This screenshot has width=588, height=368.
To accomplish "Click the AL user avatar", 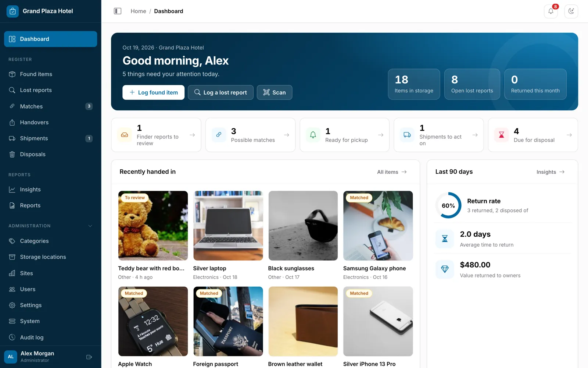I will pyautogui.click(x=11, y=357).
